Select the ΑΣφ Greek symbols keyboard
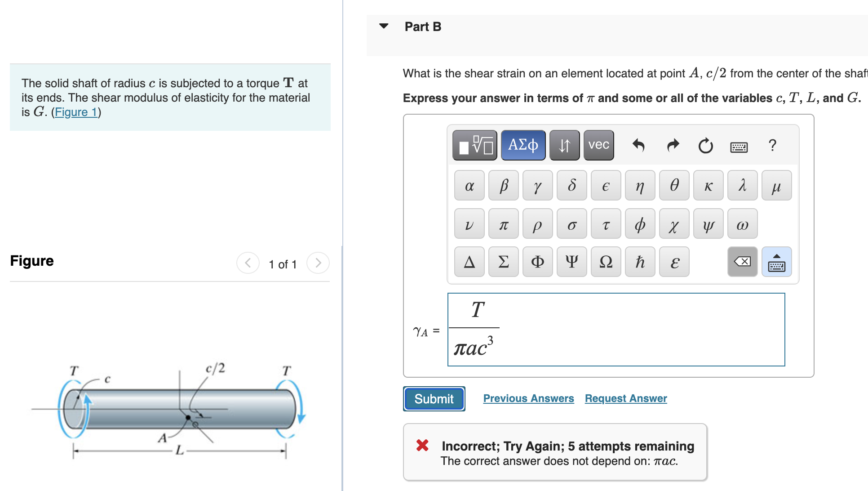The image size is (868, 491). click(523, 145)
